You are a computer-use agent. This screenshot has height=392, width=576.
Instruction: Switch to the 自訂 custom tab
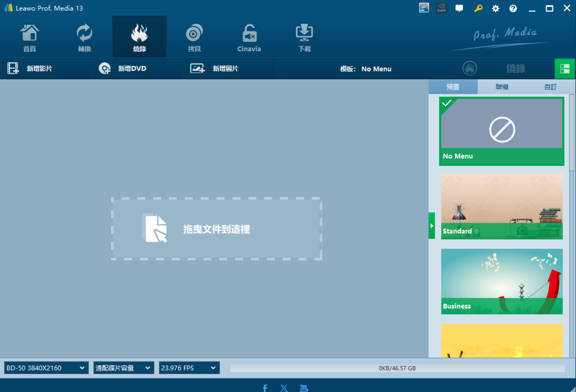point(550,87)
